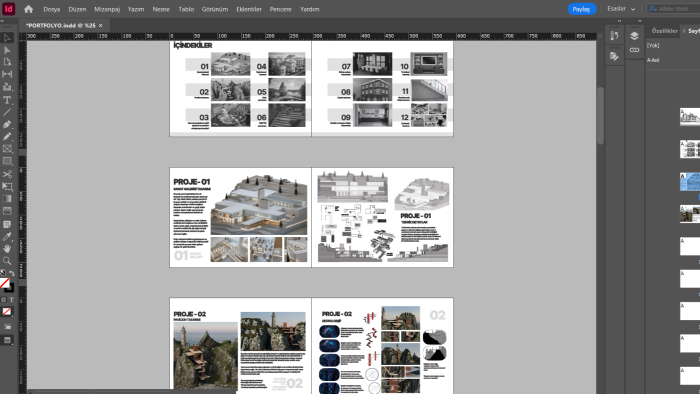This screenshot has width=700, height=394.
Task: Swap fill and stroke arrow icon
Action: [12, 273]
